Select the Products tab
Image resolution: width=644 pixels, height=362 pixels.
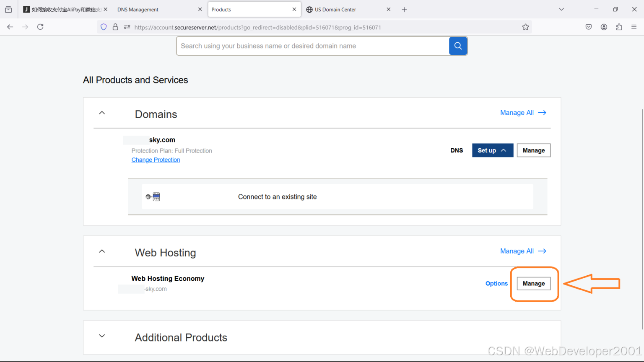pyautogui.click(x=254, y=9)
